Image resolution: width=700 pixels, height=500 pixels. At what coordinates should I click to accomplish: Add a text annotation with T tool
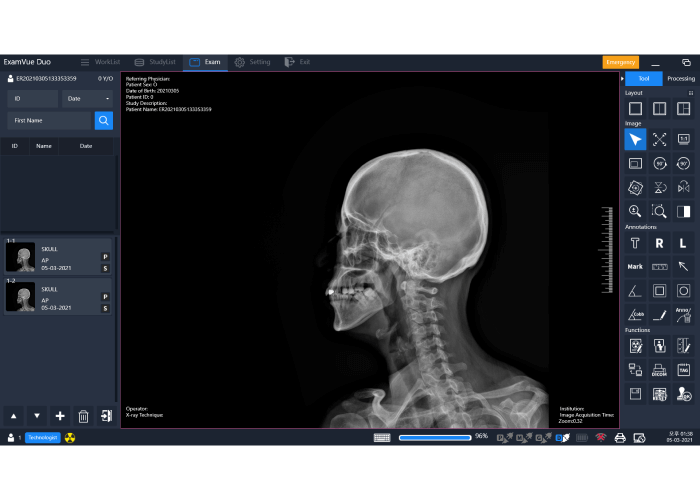(x=634, y=242)
